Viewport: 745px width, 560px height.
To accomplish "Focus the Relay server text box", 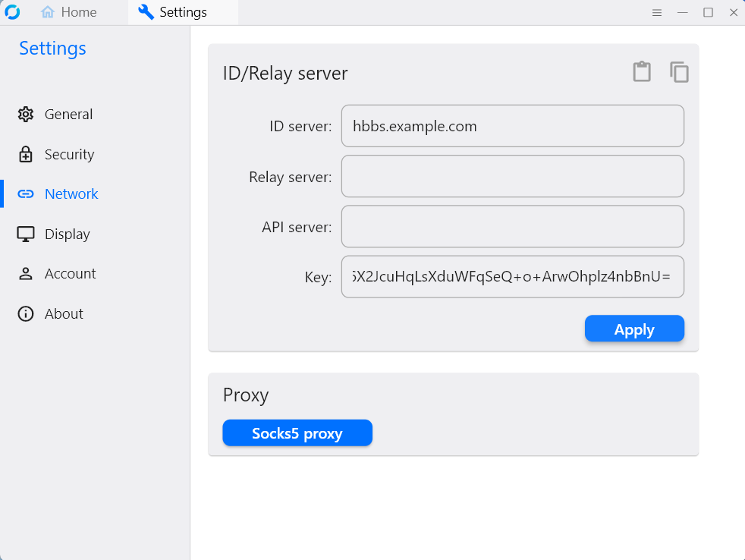I will pyautogui.click(x=512, y=176).
